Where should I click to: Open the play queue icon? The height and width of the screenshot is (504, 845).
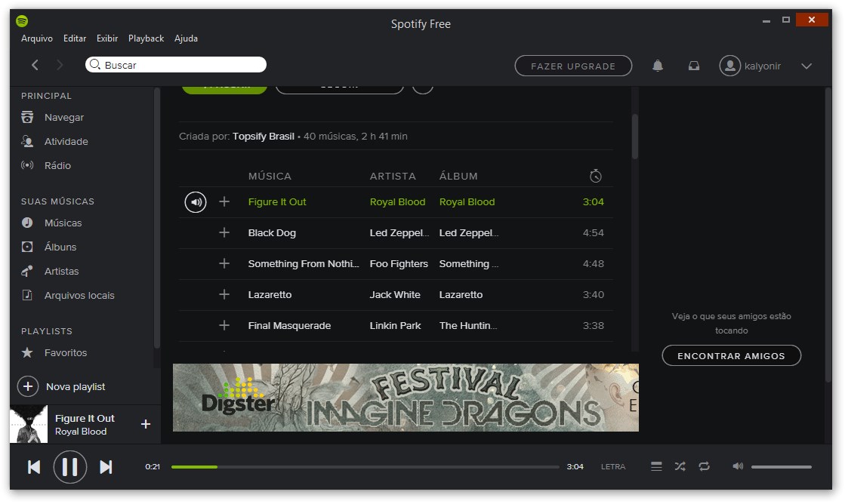point(656,466)
